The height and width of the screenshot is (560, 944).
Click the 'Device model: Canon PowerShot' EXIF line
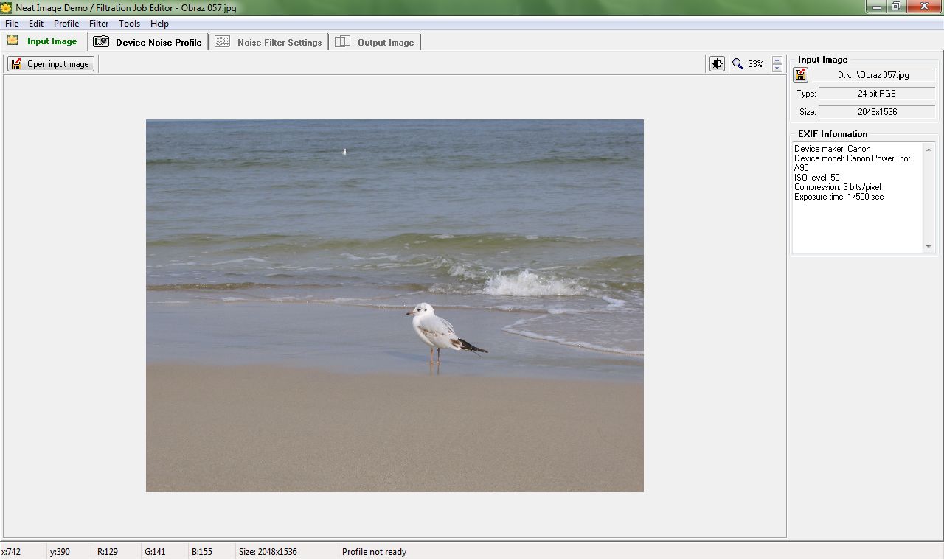[x=852, y=158]
